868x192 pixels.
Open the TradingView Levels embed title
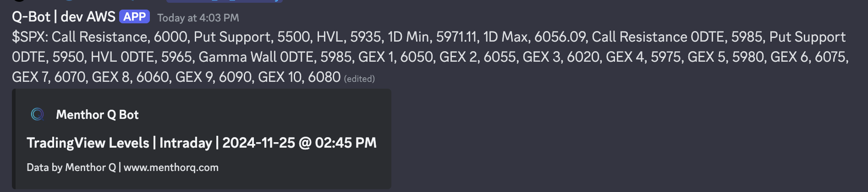201,143
